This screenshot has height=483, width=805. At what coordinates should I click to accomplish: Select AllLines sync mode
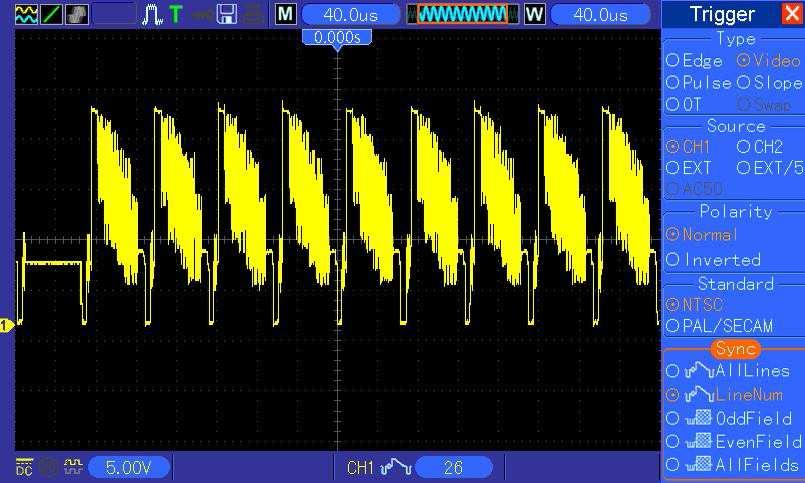[727, 371]
